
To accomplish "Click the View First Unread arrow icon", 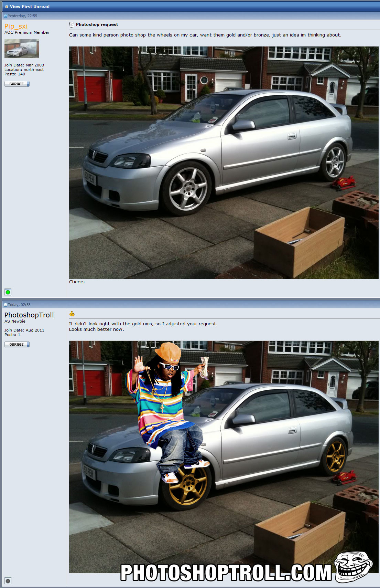I will coord(7,7).
